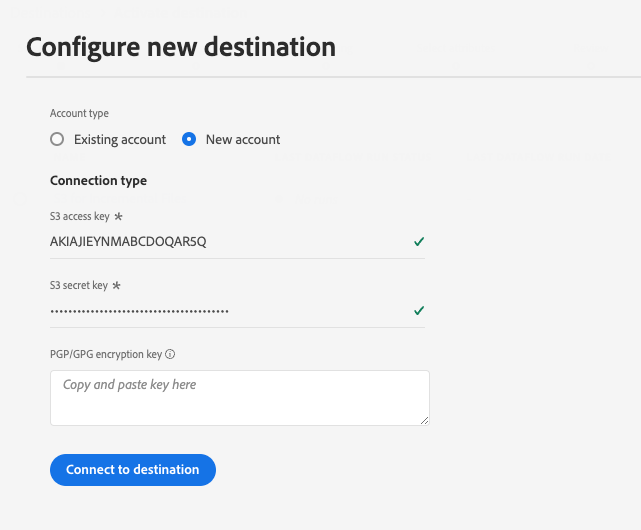
Task: Click the "PGP/GPG encryption key" label text
Action: [x=106, y=354]
